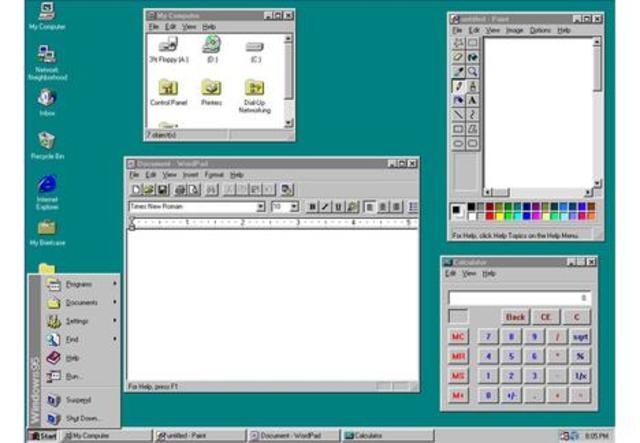Switch to Document - WordPad taskbar button
Screen dimensions: 640x443
click(x=294, y=436)
